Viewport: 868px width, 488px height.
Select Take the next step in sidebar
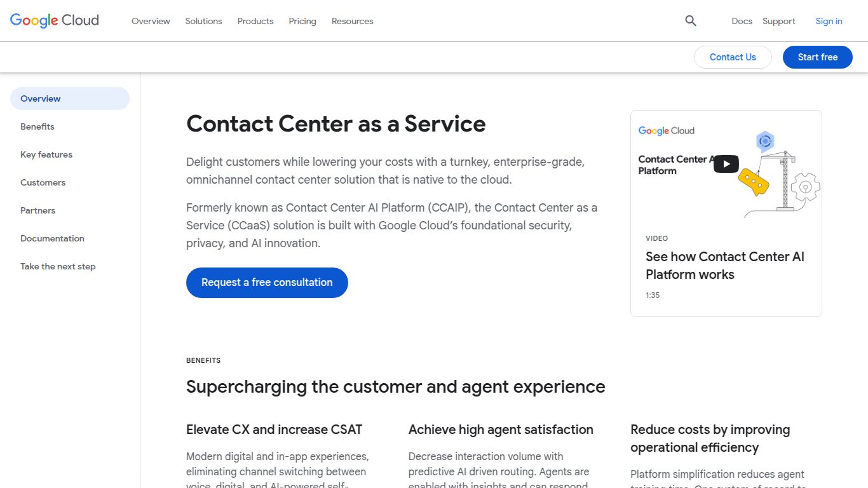(x=58, y=266)
